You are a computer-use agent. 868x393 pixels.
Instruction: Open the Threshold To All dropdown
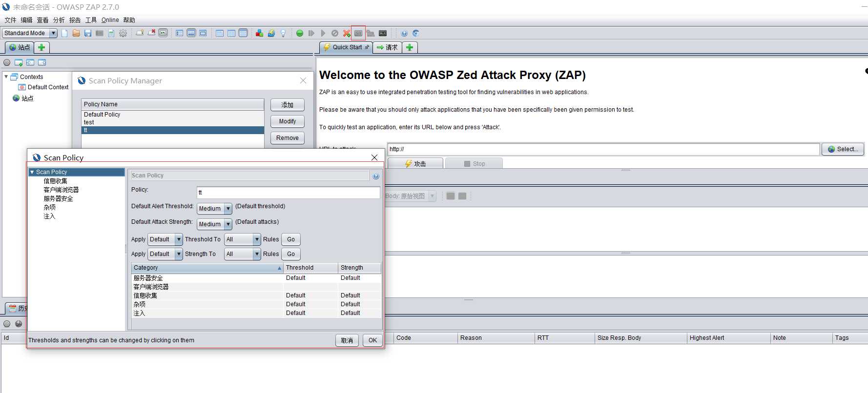[243, 239]
